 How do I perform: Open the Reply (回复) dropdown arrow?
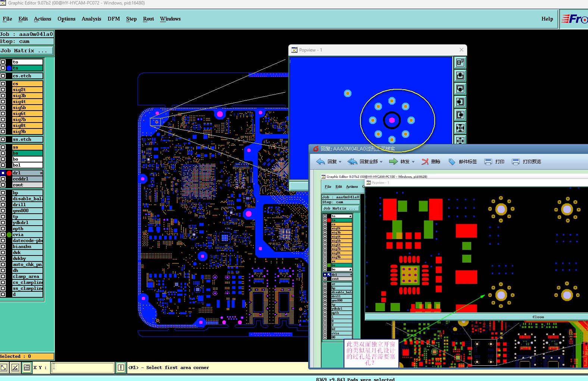pyautogui.click(x=340, y=162)
